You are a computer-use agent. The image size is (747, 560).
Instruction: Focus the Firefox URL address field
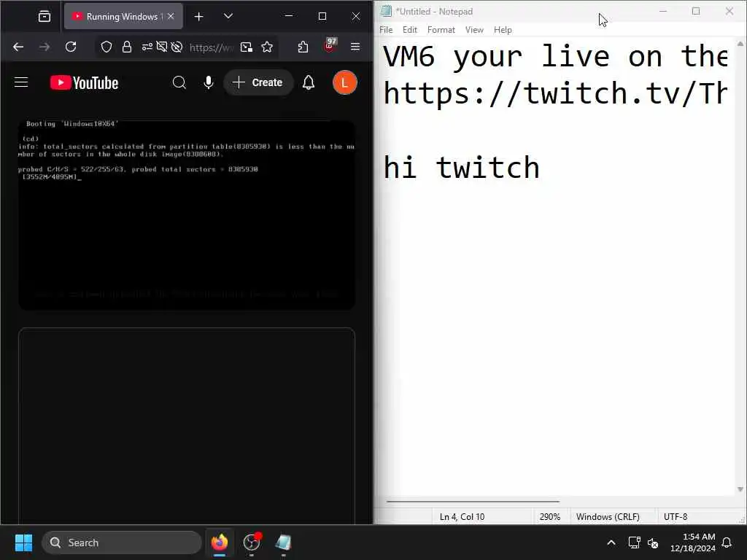click(211, 47)
